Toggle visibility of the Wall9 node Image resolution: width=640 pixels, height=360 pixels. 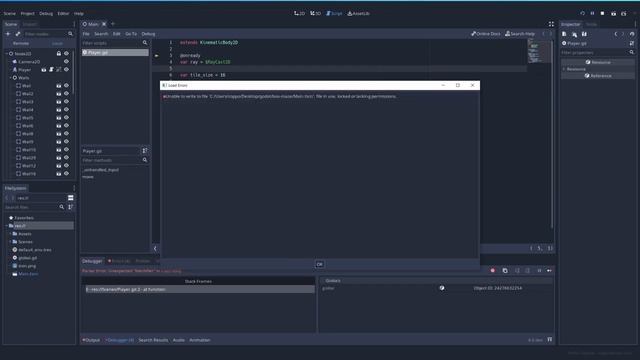click(67, 142)
